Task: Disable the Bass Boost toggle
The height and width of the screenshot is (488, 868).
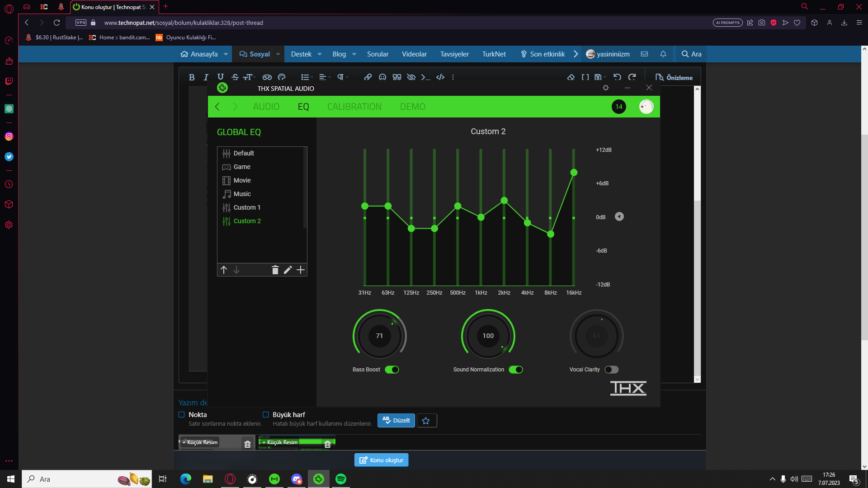Action: tap(392, 370)
